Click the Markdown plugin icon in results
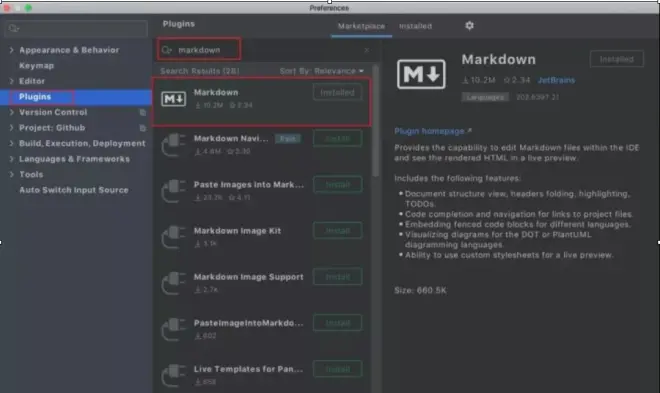Viewport: 660px width, 393px height. point(173,99)
